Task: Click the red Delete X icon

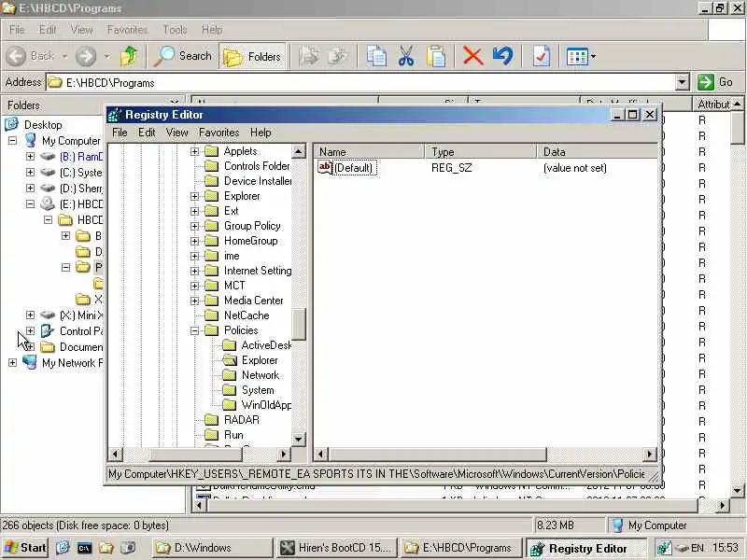Action: coord(472,56)
